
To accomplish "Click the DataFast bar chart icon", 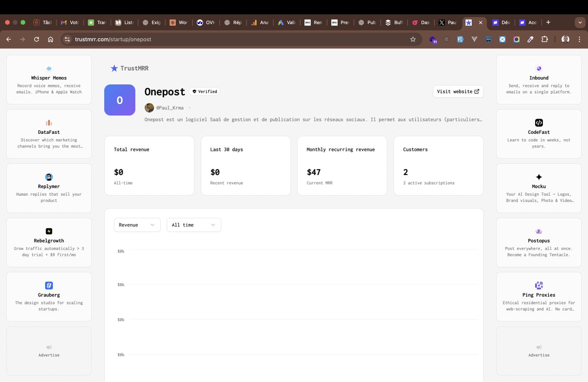I will [49, 123].
